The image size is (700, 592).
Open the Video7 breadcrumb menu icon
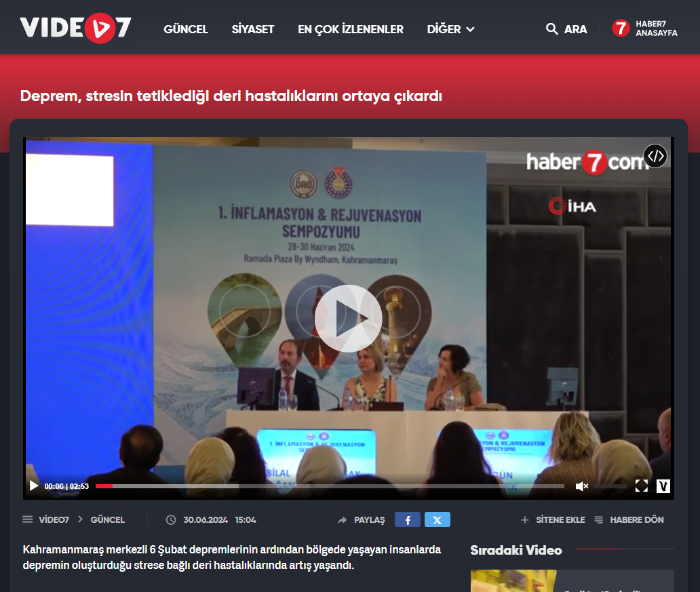[28, 519]
